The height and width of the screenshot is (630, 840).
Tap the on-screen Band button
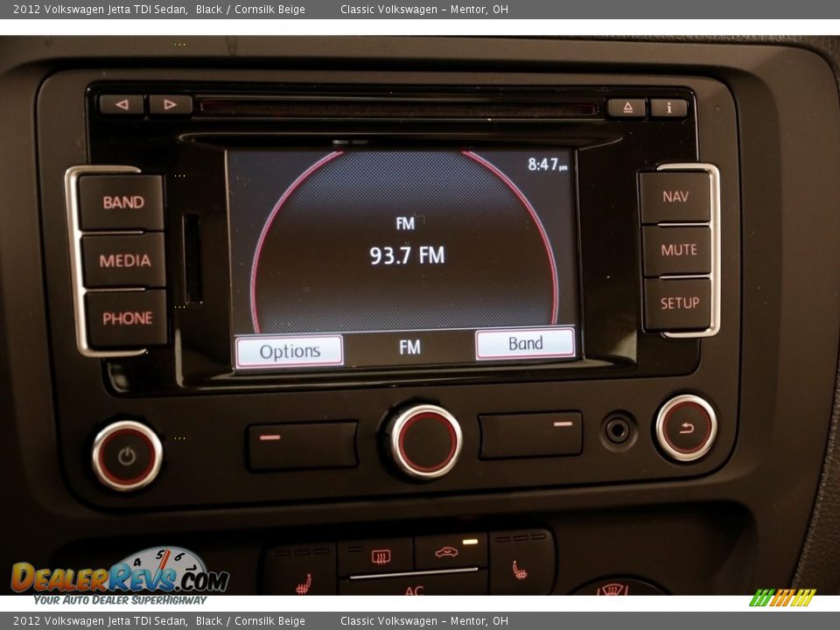pyautogui.click(x=525, y=344)
